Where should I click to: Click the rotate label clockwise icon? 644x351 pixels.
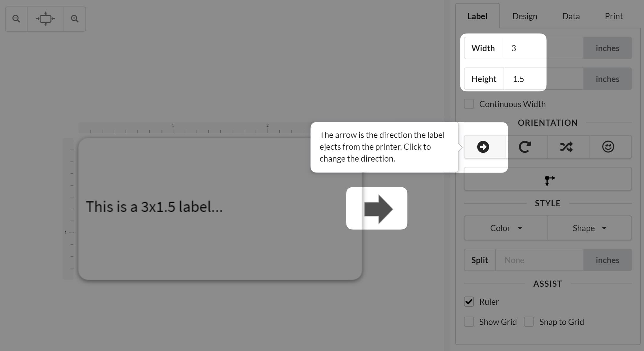(x=525, y=147)
